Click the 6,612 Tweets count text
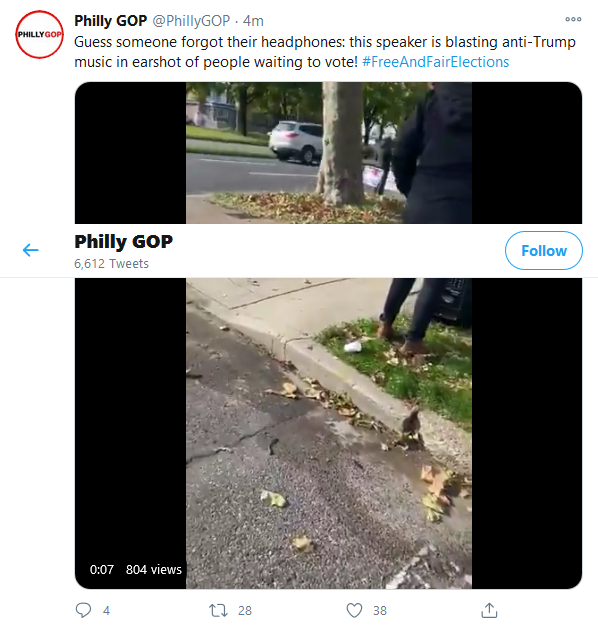This screenshot has width=598, height=629. [111, 264]
